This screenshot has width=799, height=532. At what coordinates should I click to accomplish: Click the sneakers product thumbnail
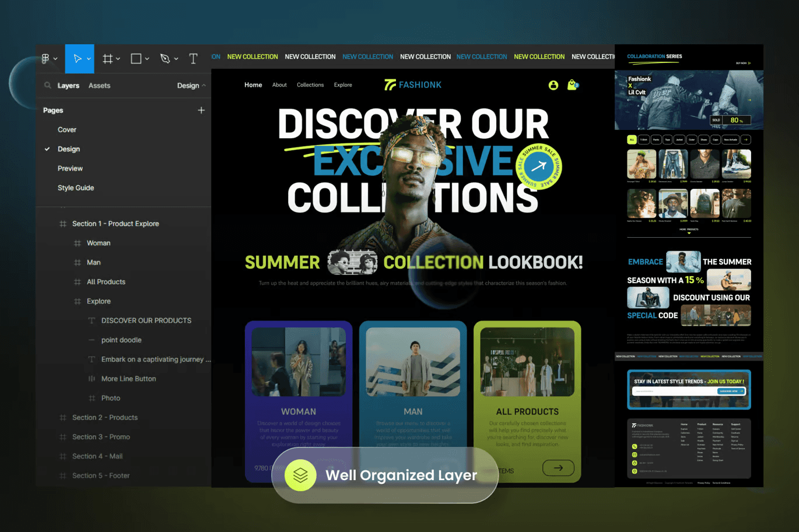pyautogui.click(x=736, y=164)
